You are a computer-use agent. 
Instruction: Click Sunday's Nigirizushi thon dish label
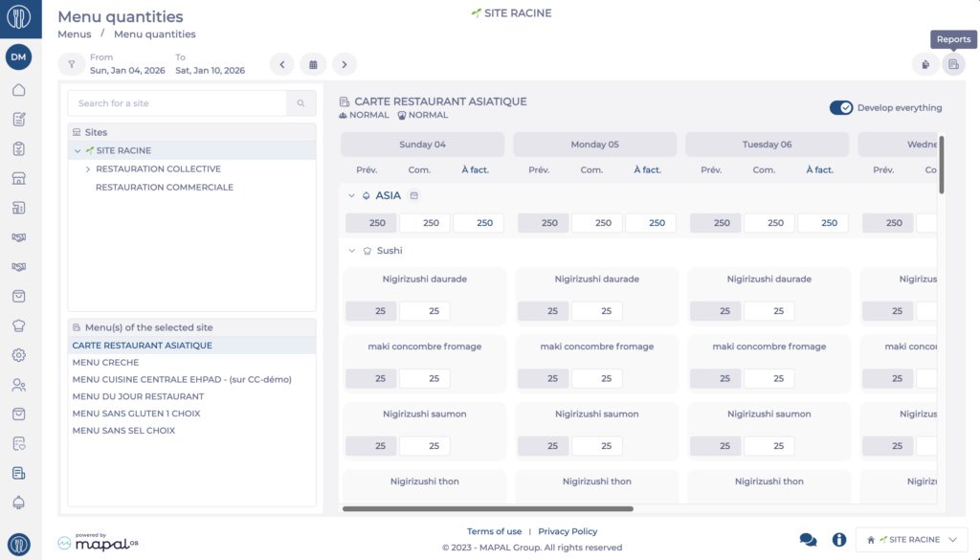pos(425,482)
